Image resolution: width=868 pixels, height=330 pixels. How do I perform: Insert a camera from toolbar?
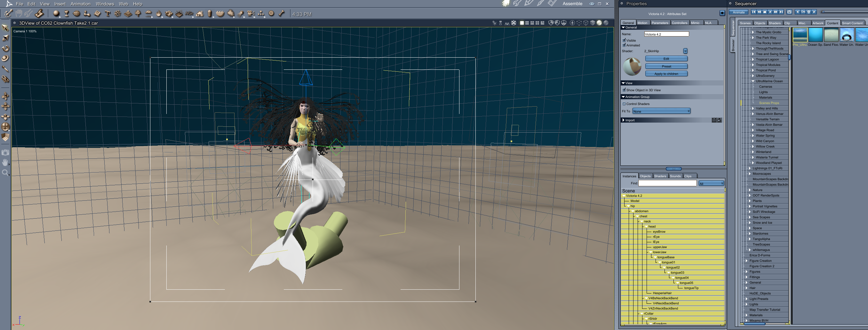pos(251,13)
